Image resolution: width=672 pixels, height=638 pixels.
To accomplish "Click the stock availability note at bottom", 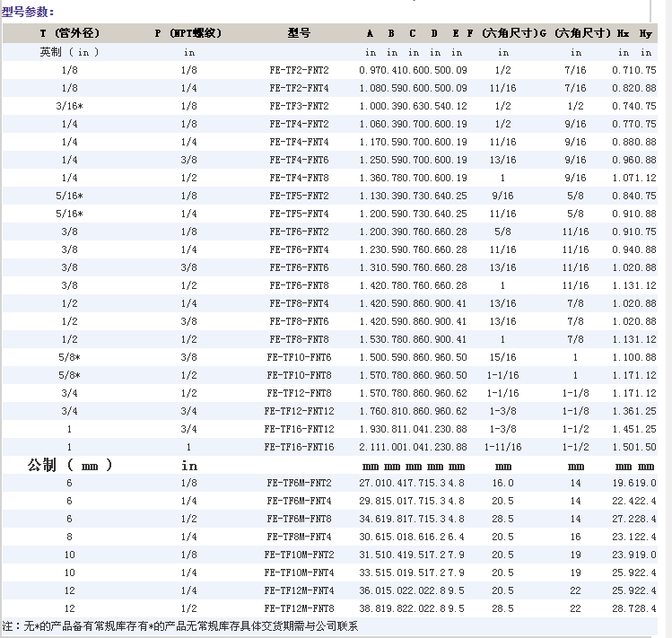I will pos(180,627).
